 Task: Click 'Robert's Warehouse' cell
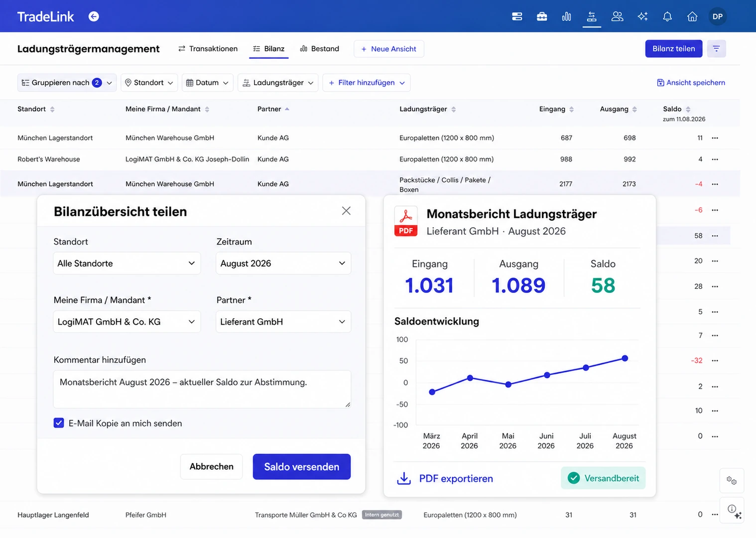point(49,159)
